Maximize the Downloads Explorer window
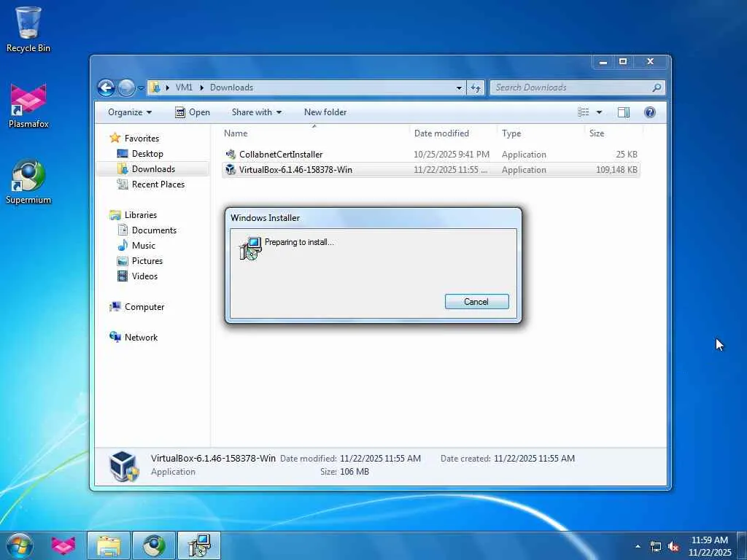Screen dimensions: 747x560 point(623,62)
